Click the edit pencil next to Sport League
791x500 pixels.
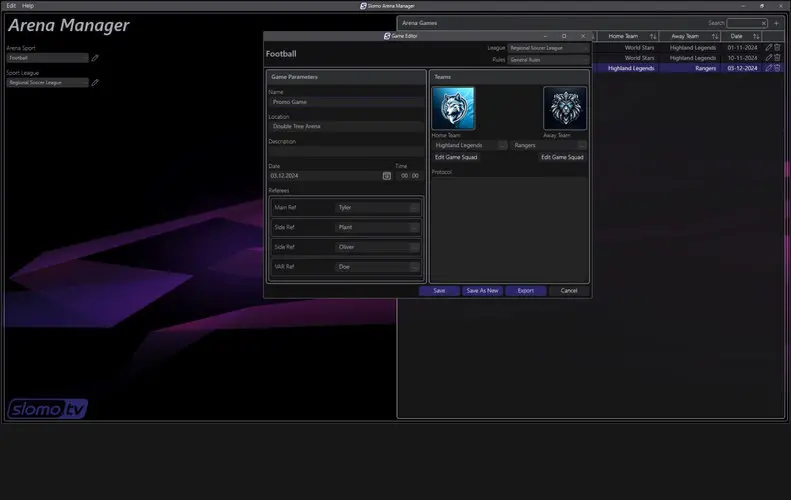pos(95,83)
